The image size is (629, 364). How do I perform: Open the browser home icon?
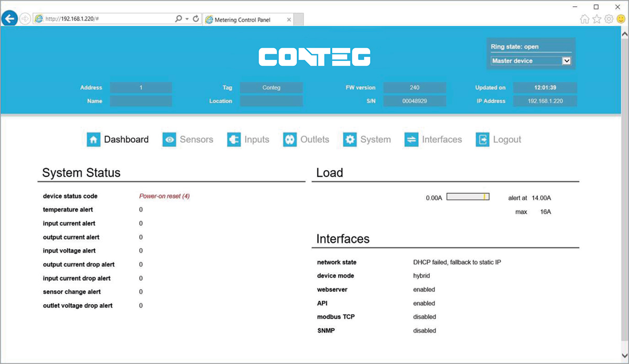[585, 19]
